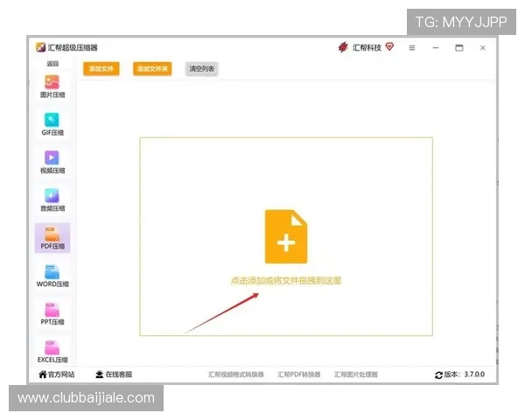Close the 汇帮超级压缩器 window
This screenshot has height=420, width=525.
(482, 48)
